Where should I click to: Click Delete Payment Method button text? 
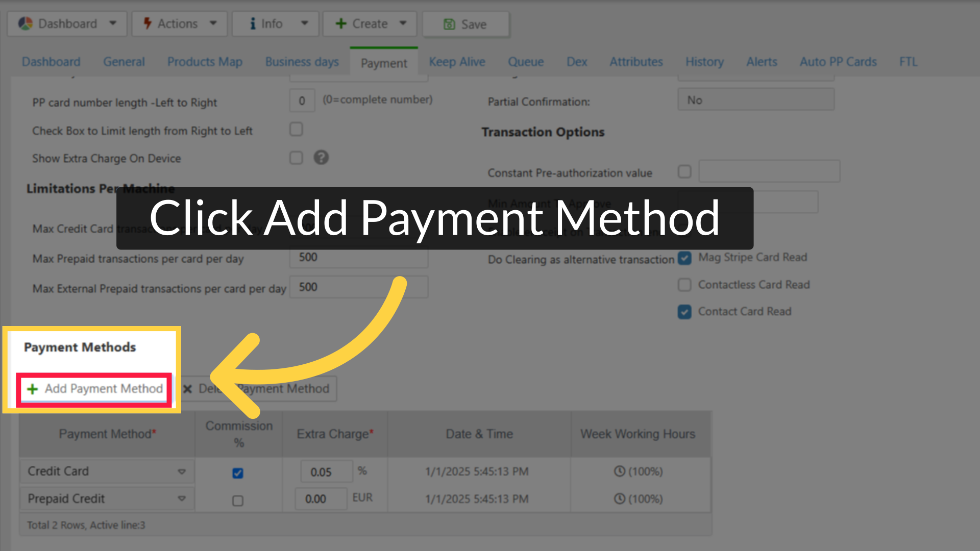pos(264,389)
